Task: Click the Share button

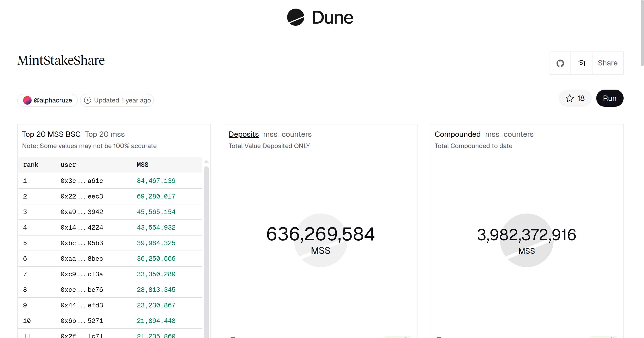Action: click(x=607, y=63)
